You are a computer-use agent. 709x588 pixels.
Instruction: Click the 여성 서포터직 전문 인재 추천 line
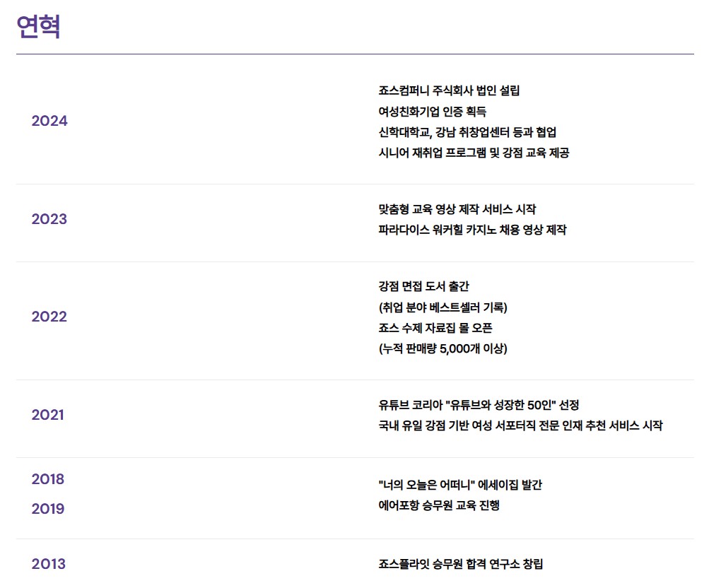point(520,425)
